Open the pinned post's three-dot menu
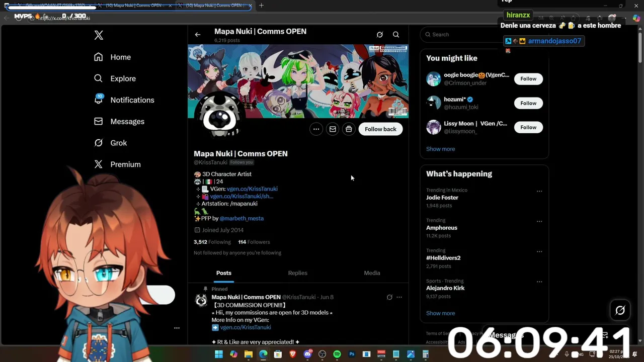 (x=399, y=297)
